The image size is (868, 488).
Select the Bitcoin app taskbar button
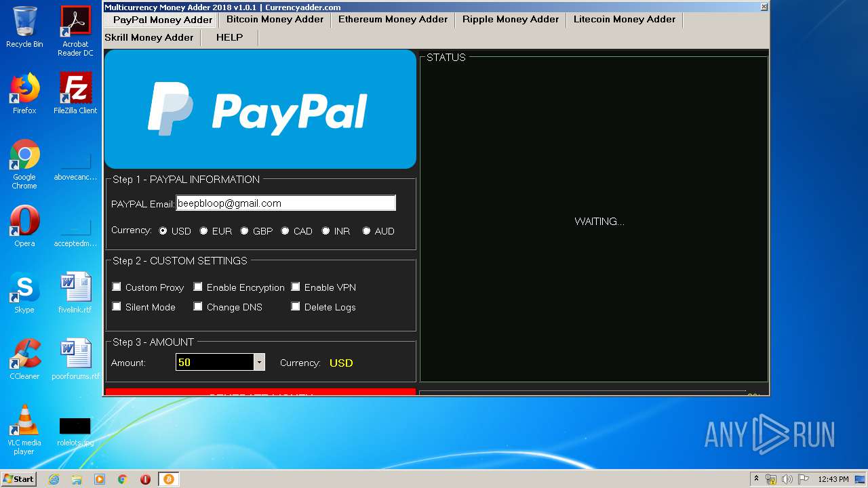tap(169, 479)
